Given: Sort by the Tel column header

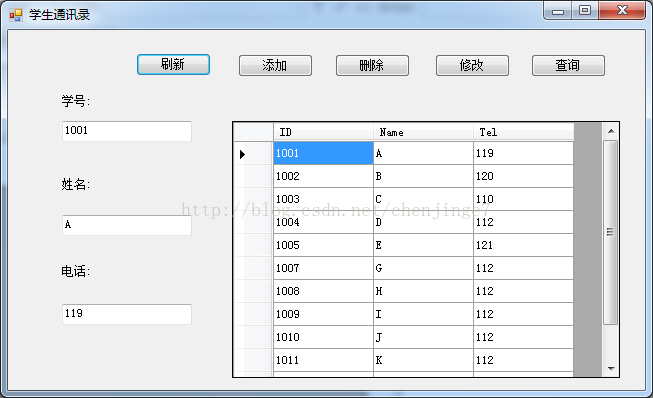Looking at the screenshot, I should (523, 132).
